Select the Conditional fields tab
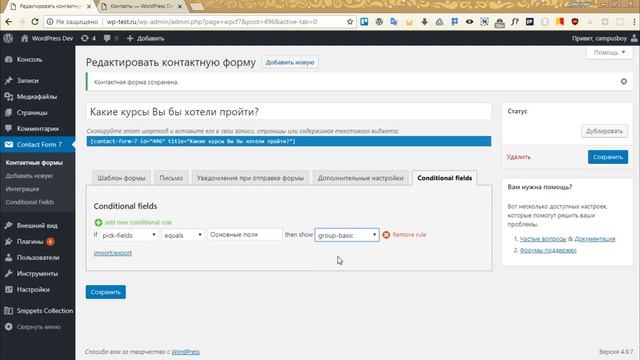The image size is (640, 360). coord(444,178)
